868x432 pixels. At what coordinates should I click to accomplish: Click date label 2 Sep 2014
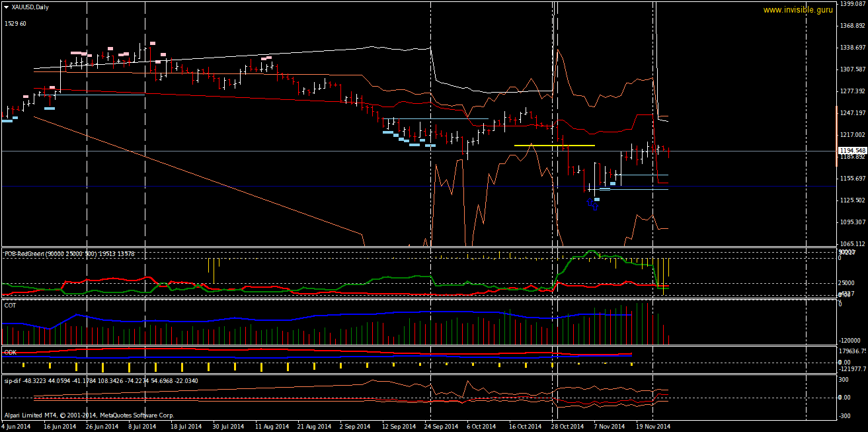355,427
